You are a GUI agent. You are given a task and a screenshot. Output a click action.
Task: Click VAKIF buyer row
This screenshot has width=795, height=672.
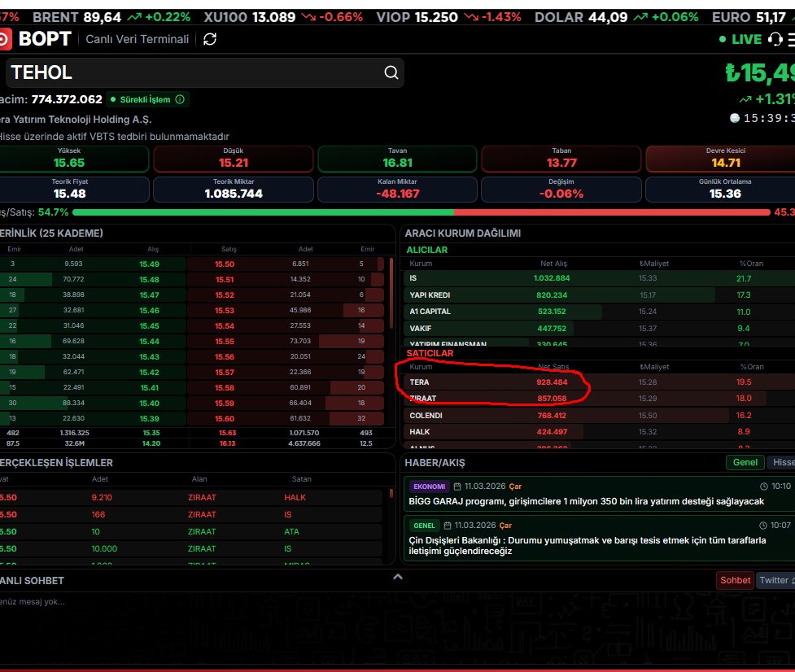(599, 329)
